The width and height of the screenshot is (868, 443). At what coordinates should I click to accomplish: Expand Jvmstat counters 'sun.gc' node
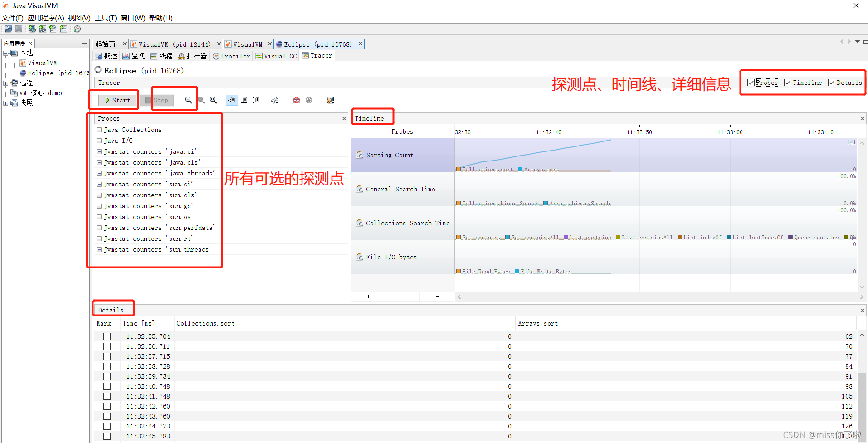tap(99, 206)
